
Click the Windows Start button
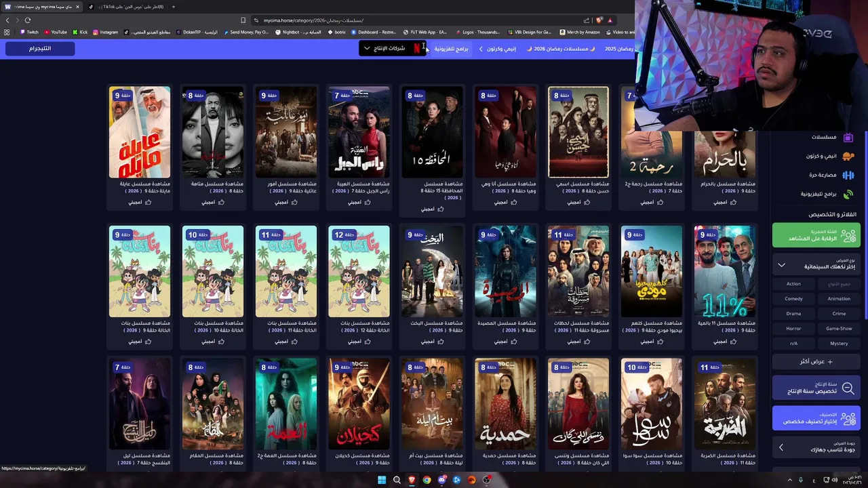click(382, 480)
